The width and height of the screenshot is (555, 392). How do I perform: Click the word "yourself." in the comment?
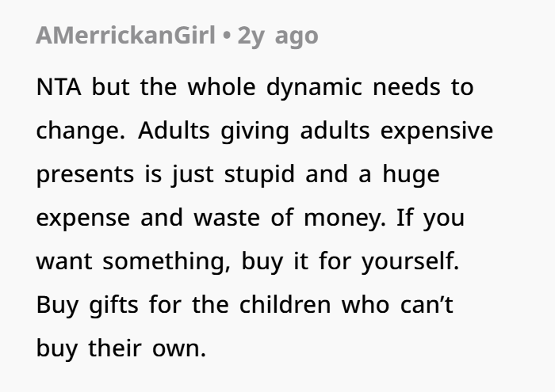[x=411, y=261]
